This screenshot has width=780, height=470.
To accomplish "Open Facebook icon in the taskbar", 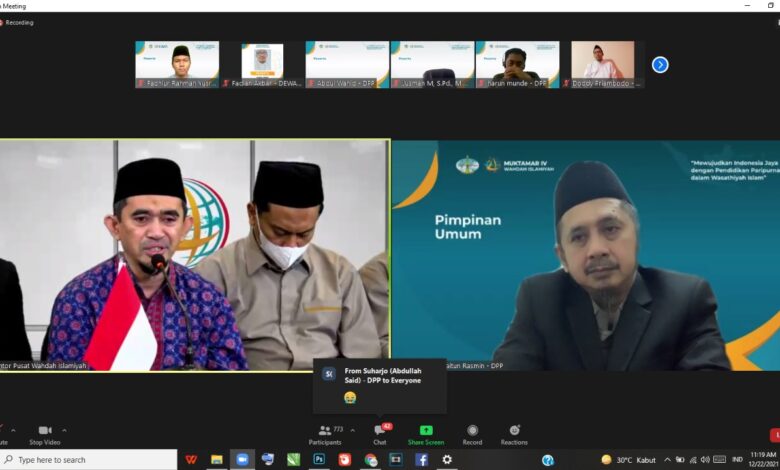I will 422,460.
